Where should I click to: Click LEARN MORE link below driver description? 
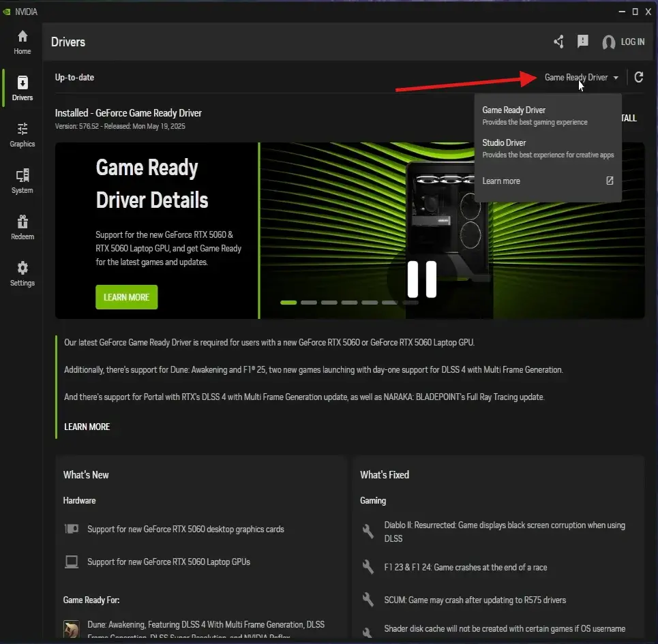click(87, 427)
